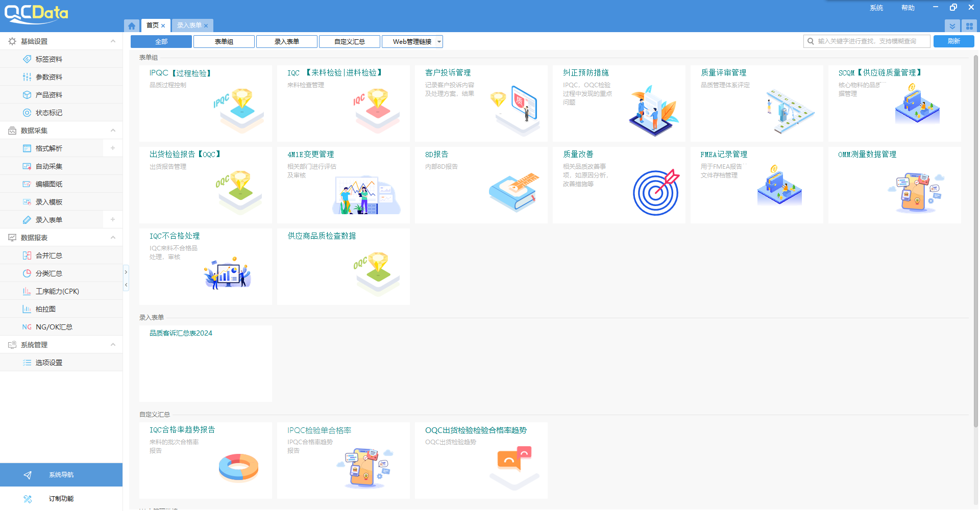This screenshot has width=980, height=511.
Task: Click the sidebar expand right arrow
Action: (126, 272)
